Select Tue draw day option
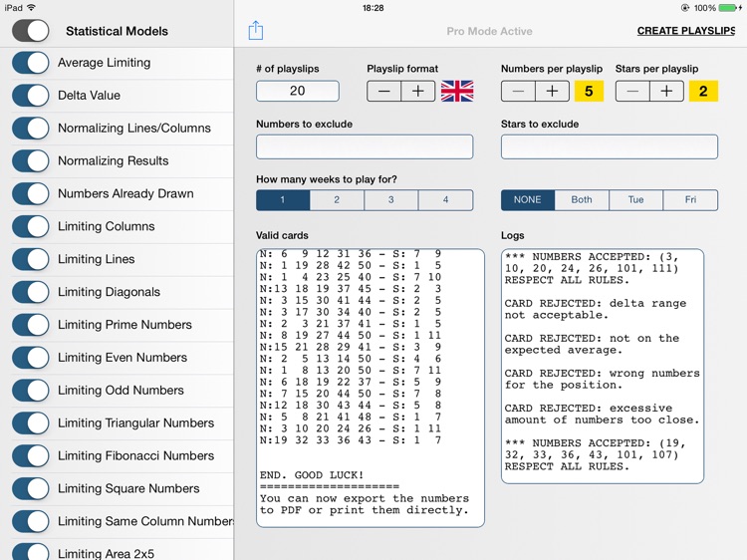747x560 pixels. point(635,200)
